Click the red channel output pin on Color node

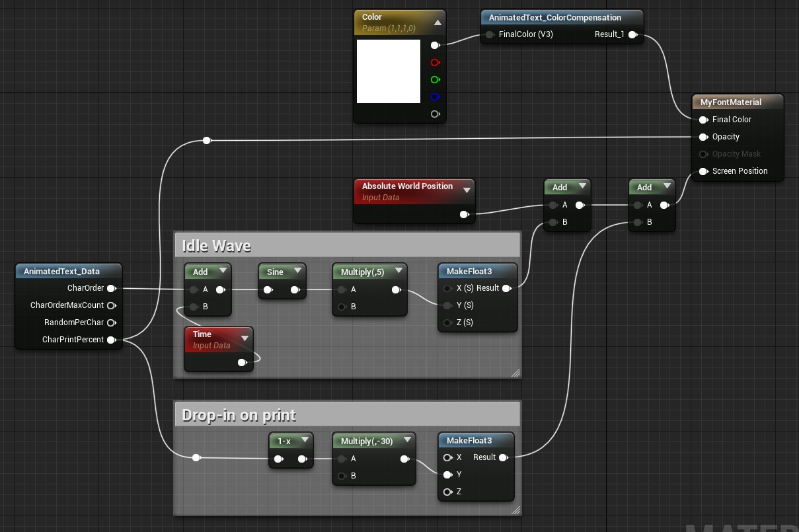coord(435,63)
